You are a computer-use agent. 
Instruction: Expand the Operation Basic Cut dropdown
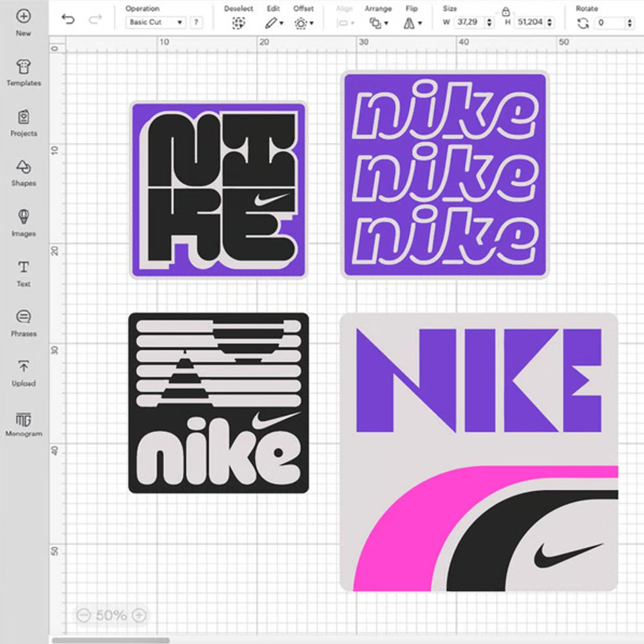coord(155,23)
